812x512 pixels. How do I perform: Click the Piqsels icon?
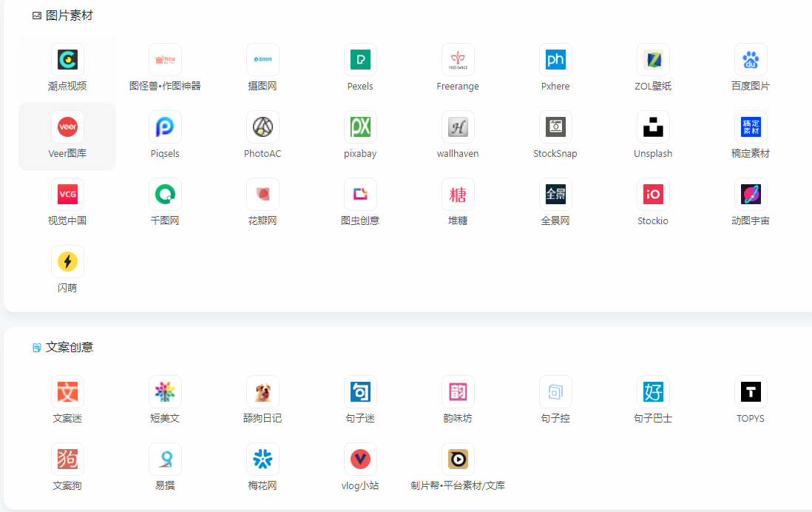[165, 127]
